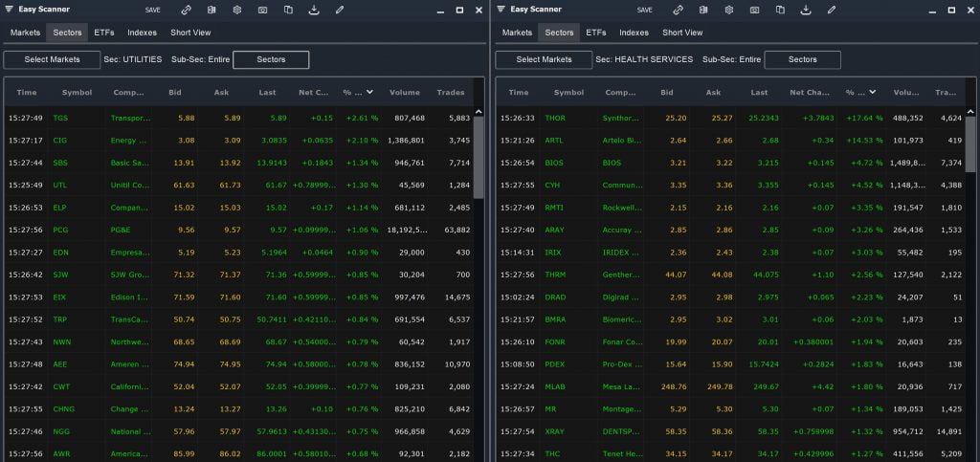Image resolution: width=980 pixels, height=462 pixels.
Task: Click the funnel icon in the Utilities scanner title bar
Action: pyautogui.click(x=11, y=10)
